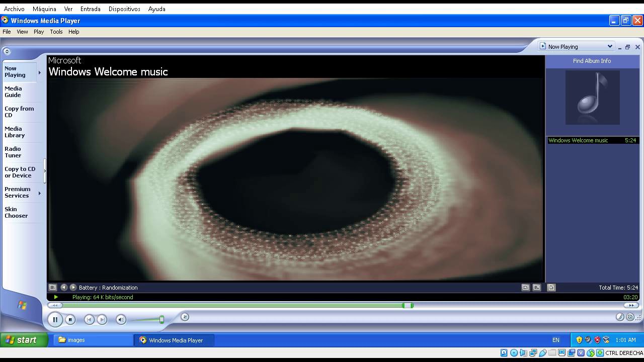Select the next visualization arrow
The height and width of the screenshot is (362, 644).
(73, 288)
